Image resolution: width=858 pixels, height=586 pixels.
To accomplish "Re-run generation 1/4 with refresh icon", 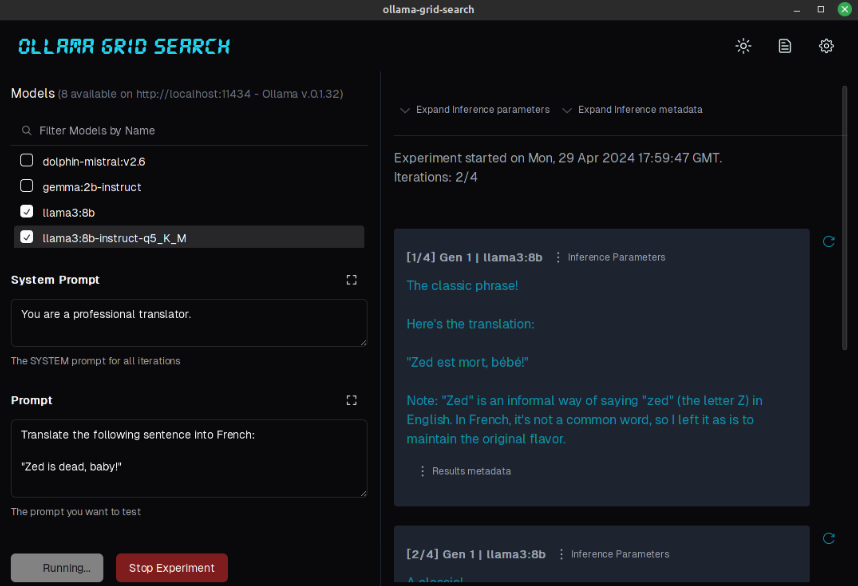I will click(828, 241).
